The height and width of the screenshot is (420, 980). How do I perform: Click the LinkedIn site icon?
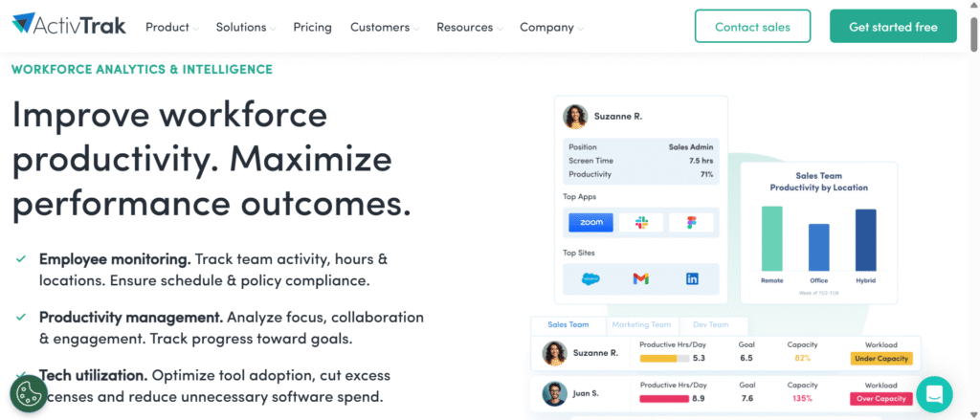pos(692,278)
